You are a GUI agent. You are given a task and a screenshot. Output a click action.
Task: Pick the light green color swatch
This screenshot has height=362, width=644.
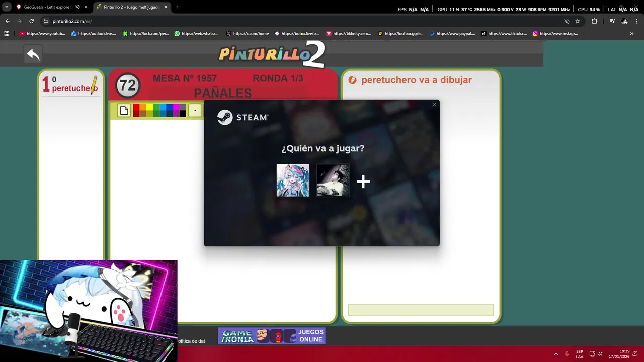(x=156, y=107)
